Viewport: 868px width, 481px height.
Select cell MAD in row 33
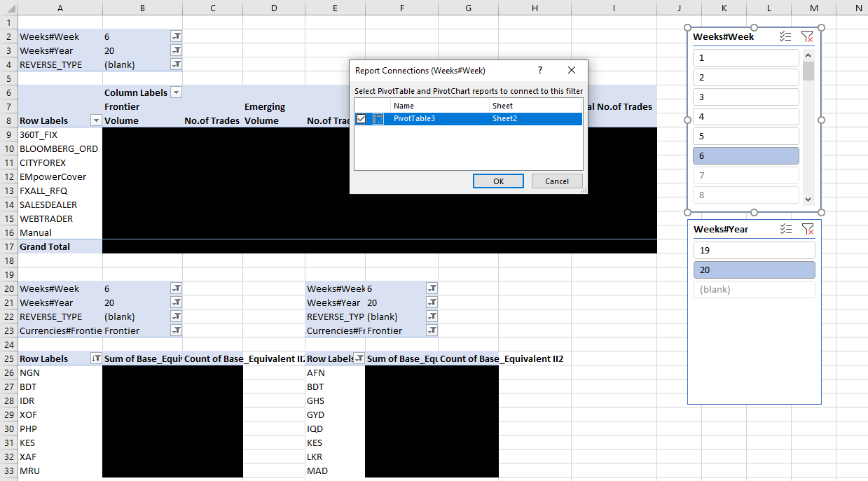(x=335, y=470)
